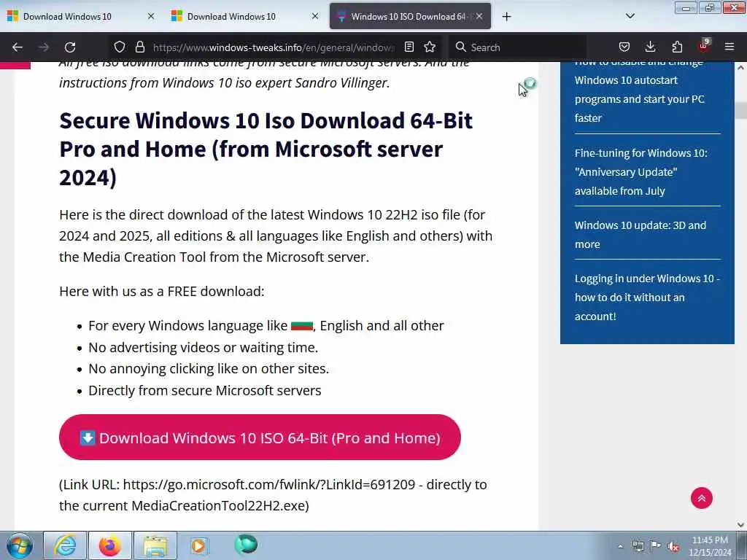Click the page scrollbar thumb
Screen dimensions: 747x560
741,111
